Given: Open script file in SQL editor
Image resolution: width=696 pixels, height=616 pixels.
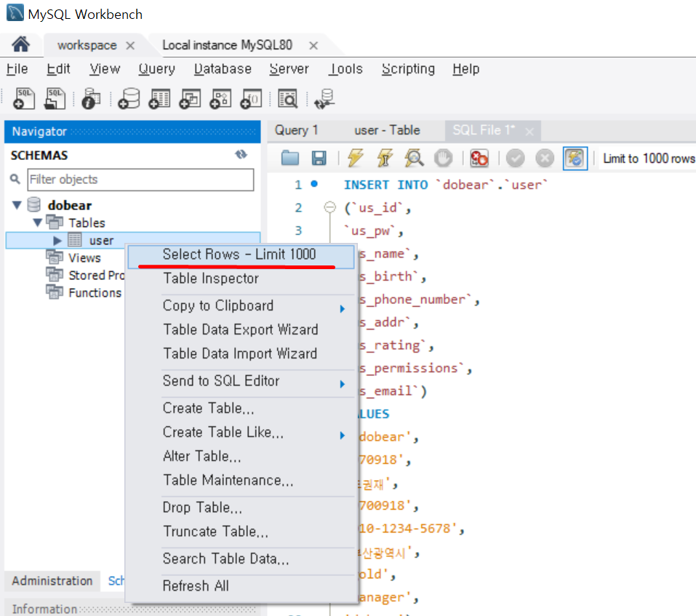Looking at the screenshot, I should tap(290, 158).
